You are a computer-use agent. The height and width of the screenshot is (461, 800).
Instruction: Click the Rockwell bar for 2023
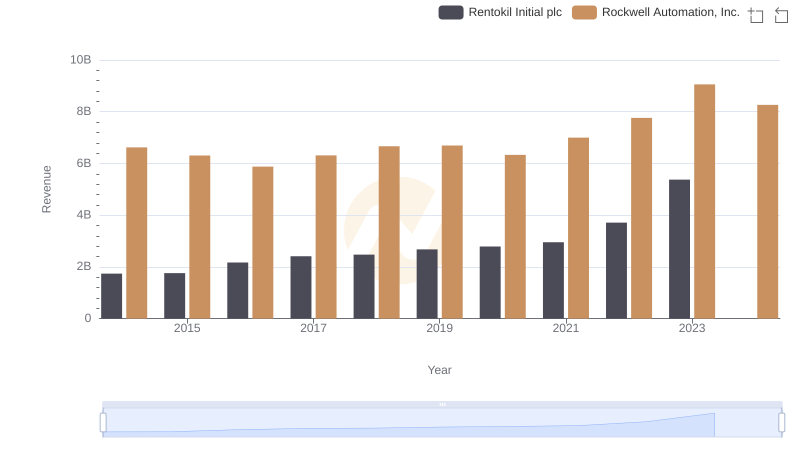pyautogui.click(x=704, y=201)
